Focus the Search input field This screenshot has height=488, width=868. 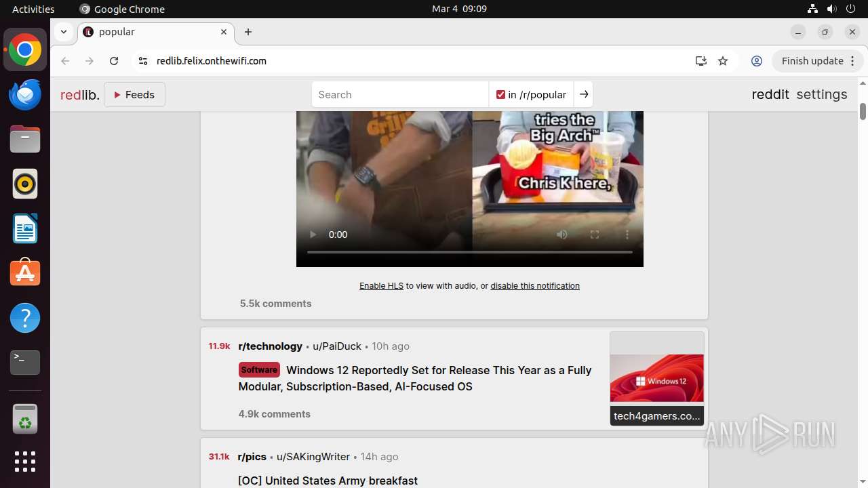(x=400, y=95)
